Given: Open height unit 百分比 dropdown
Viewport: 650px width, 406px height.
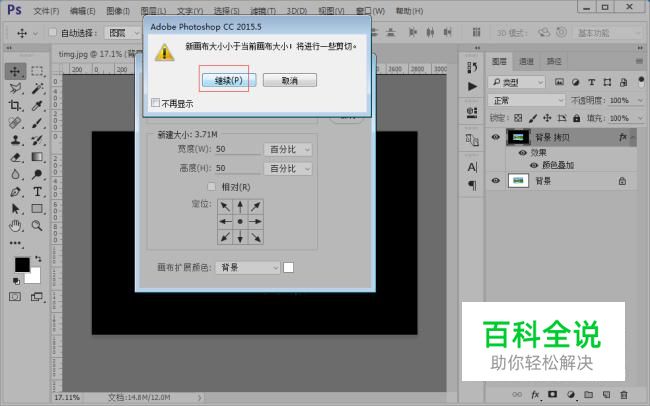Looking at the screenshot, I should coord(288,168).
